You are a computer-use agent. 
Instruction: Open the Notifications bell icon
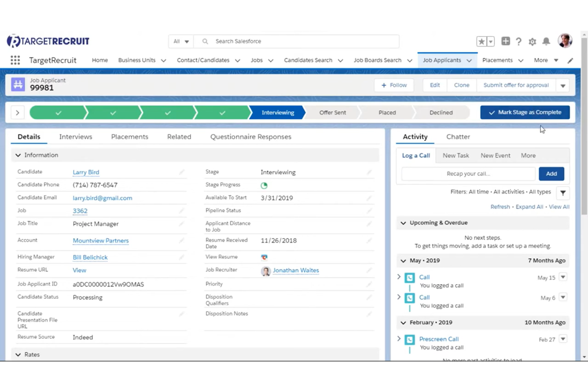click(546, 41)
